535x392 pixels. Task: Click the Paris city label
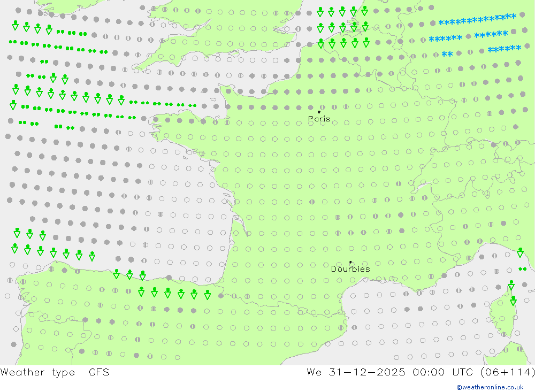(x=319, y=119)
